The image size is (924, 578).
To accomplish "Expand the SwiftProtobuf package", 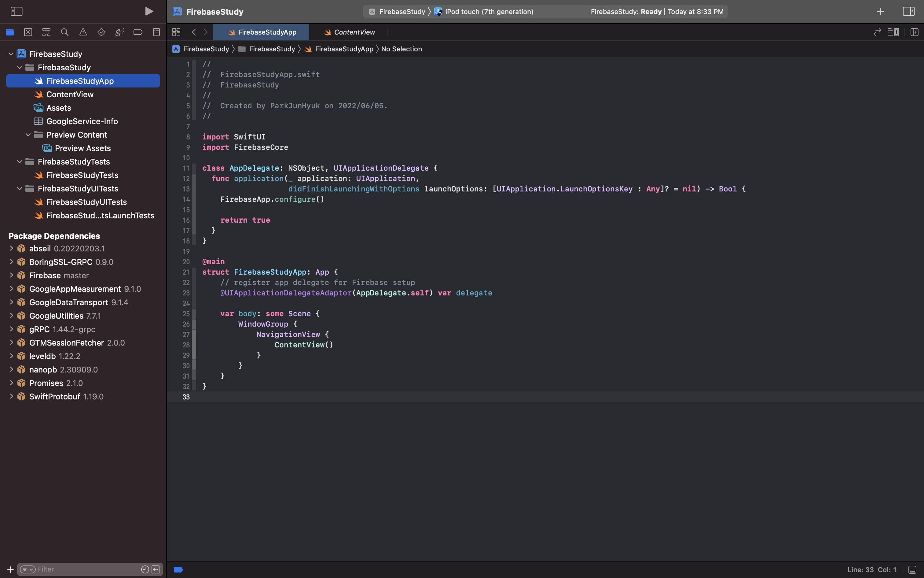I will 11,396.
